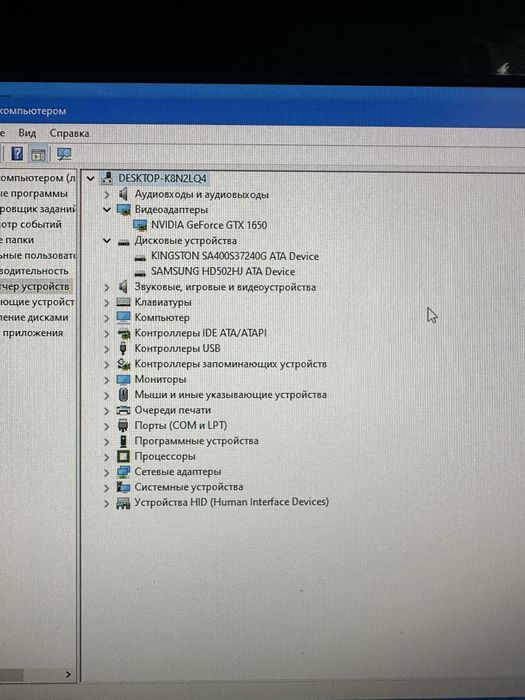This screenshot has width=525, height=700.
Task: Click the NVIDIA GeForce GTX 1650 device icon
Action: [x=140, y=225]
